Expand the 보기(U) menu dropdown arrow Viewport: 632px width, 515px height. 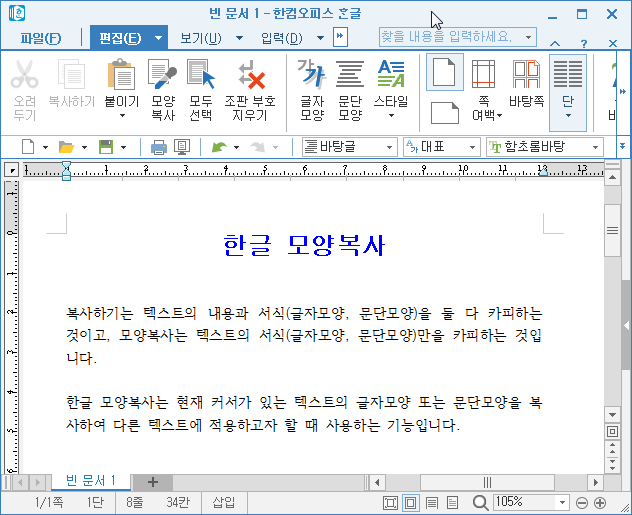pyautogui.click(x=239, y=38)
